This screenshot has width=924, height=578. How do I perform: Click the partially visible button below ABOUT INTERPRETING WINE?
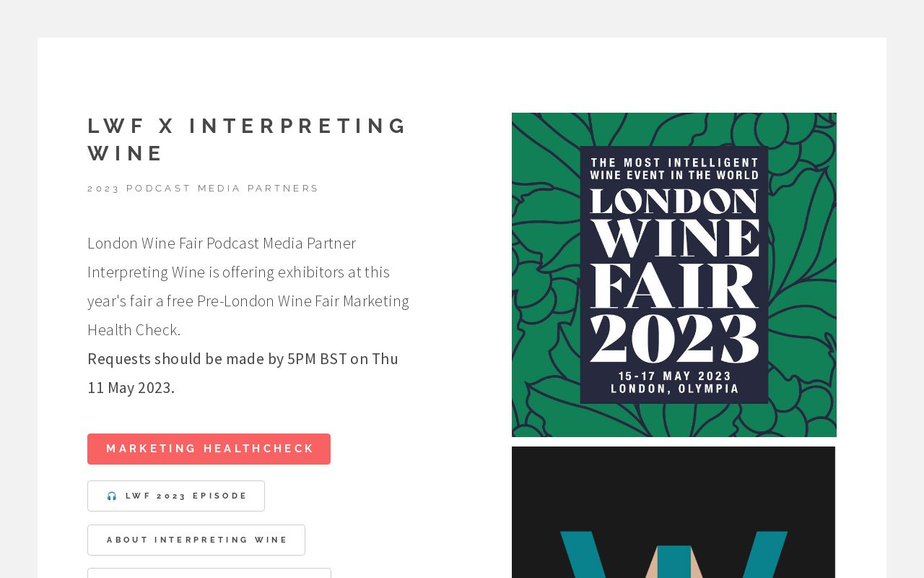coord(209,576)
